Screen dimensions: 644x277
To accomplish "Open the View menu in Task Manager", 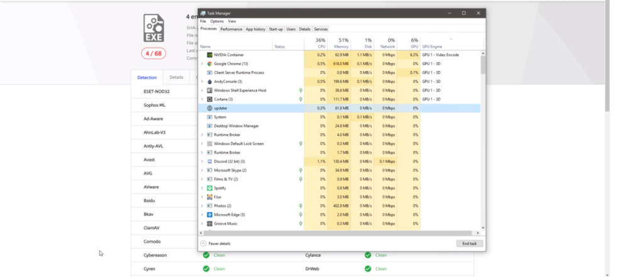I will click(232, 21).
